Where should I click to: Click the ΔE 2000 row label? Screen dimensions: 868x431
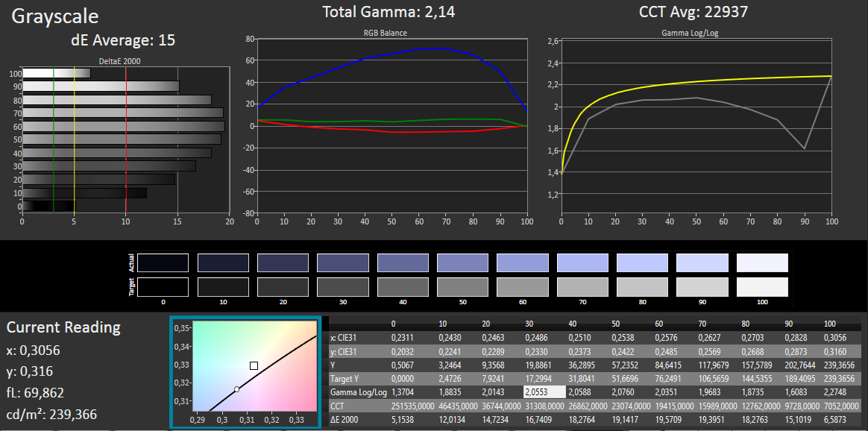coord(345,420)
